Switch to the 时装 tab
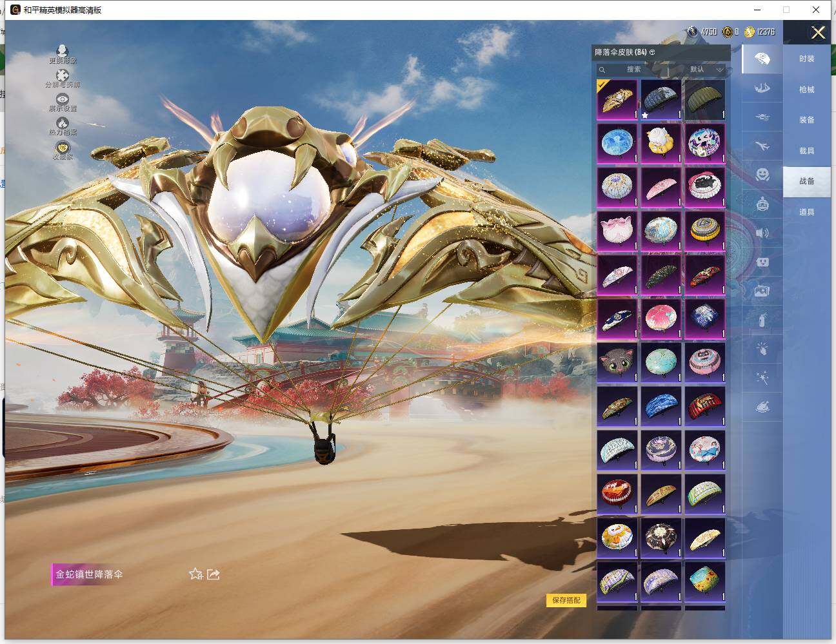The width and height of the screenshot is (836, 644). 806,59
